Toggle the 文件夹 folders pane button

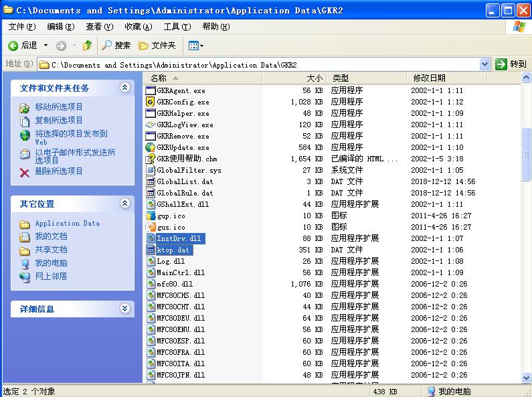pos(157,45)
